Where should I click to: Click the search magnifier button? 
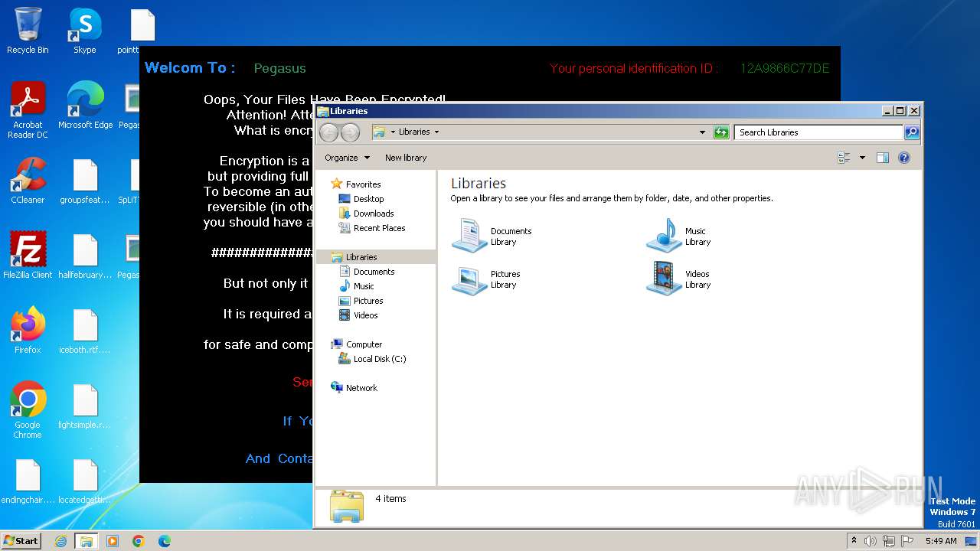pyautogui.click(x=912, y=132)
